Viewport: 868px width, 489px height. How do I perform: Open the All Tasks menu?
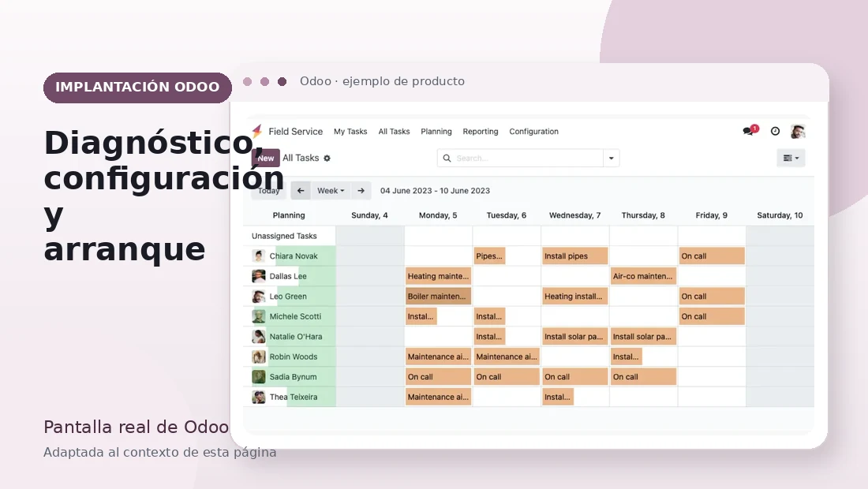pos(394,132)
